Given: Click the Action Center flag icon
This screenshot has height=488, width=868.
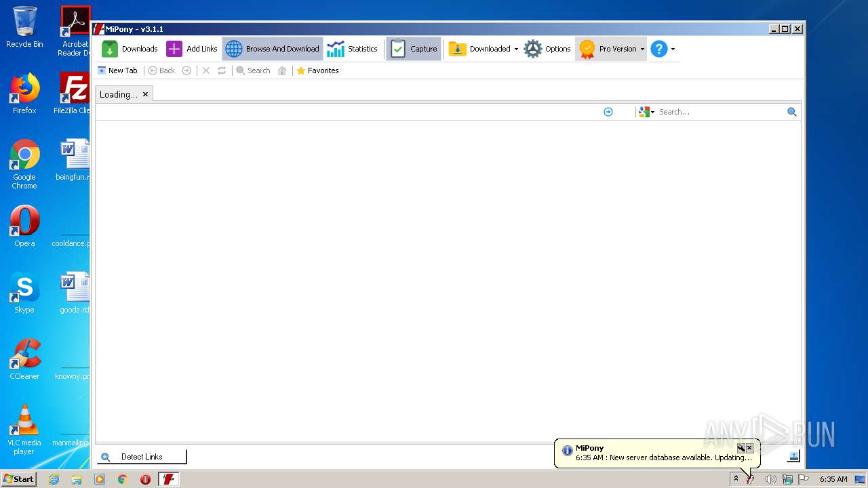Looking at the screenshot, I should tap(804, 479).
